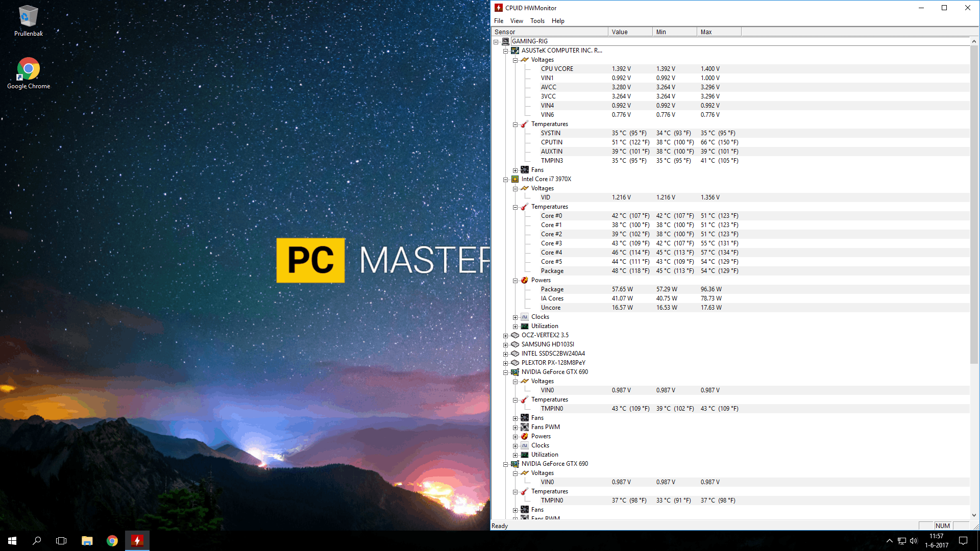Click the Clocks icon under Intel Core i7
Viewport: 980px width, 551px height.
(524, 317)
